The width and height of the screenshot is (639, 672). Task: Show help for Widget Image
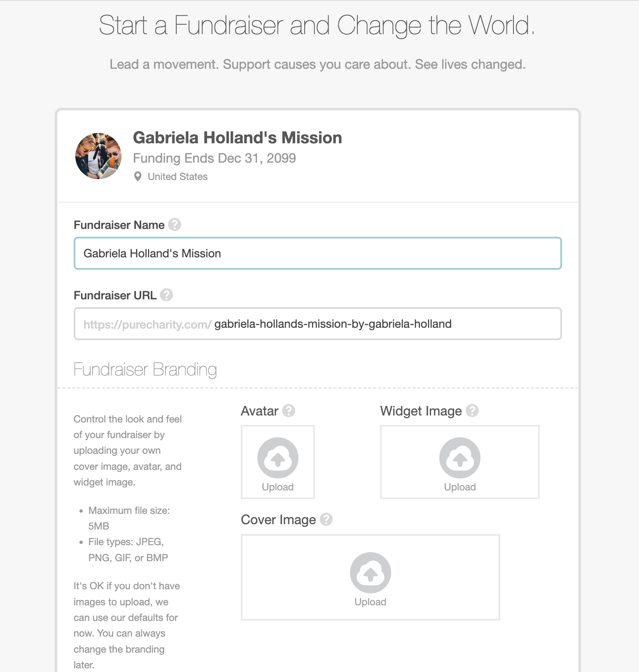pyautogui.click(x=472, y=411)
